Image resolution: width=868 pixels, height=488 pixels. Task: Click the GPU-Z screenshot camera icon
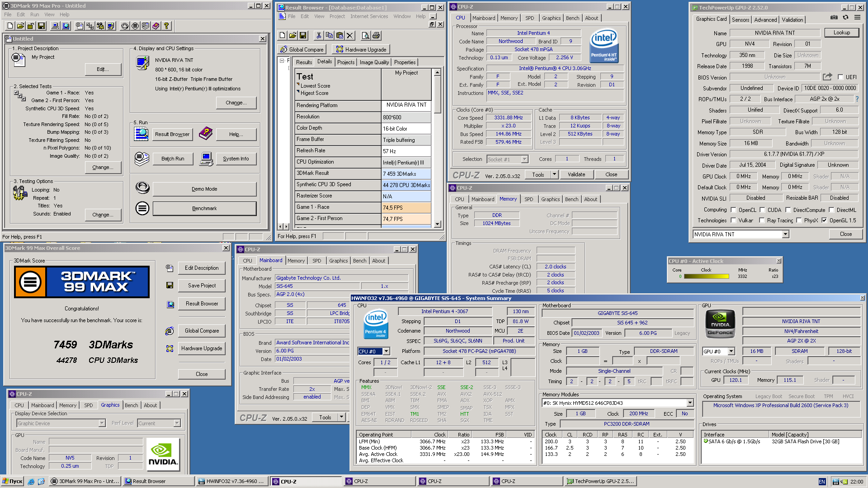tap(834, 18)
